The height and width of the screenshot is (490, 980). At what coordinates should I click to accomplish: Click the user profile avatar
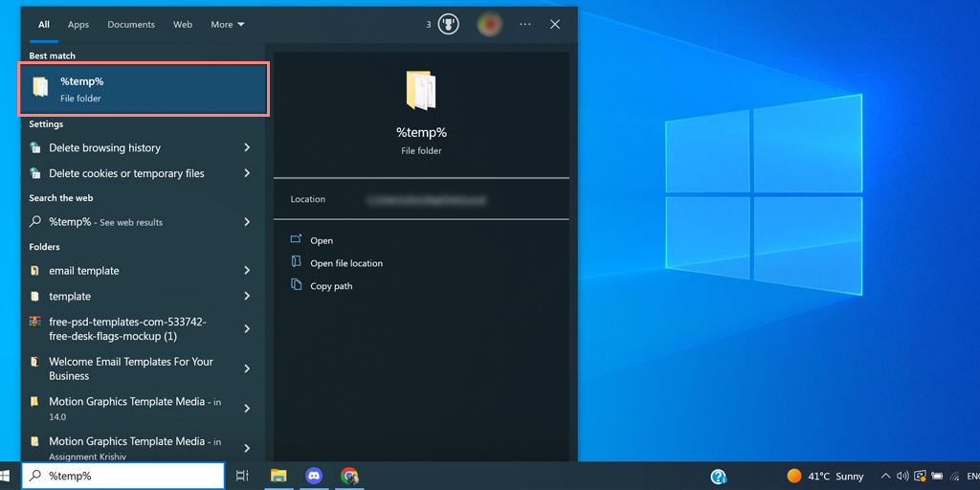489,24
